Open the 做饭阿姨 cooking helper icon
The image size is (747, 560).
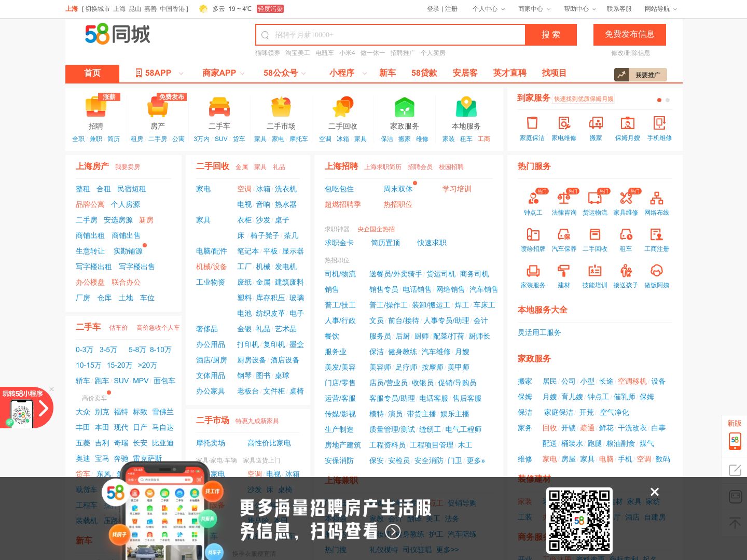tap(657, 270)
